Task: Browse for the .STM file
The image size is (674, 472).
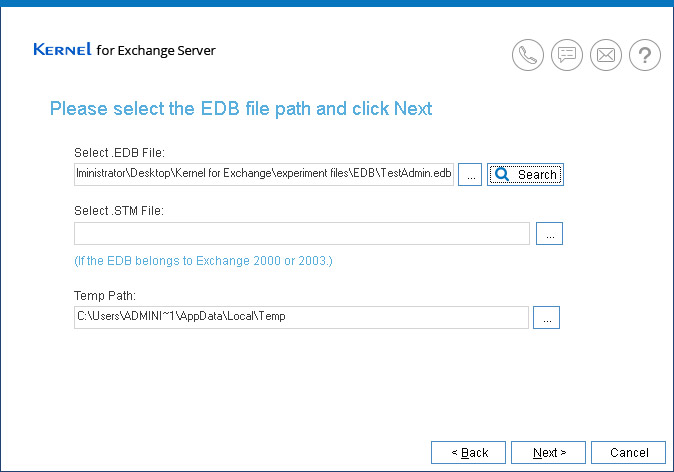Action: [x=549, y=233]
